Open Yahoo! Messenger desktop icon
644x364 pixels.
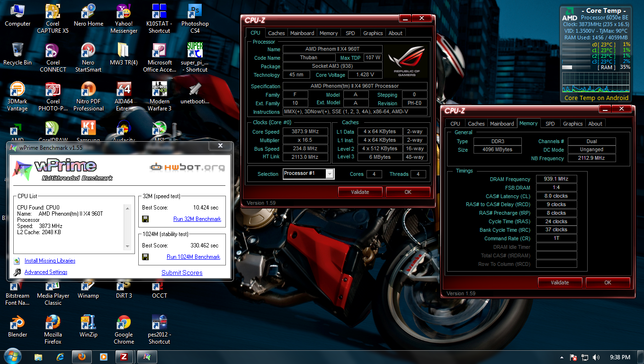click(124, 18)
